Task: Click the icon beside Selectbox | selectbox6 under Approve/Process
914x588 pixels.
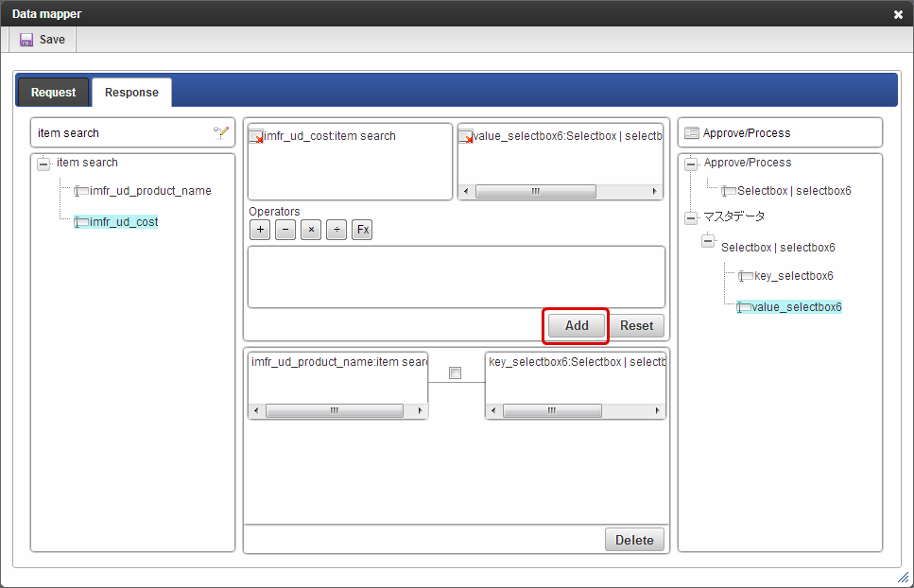Action: click(729, 191)
